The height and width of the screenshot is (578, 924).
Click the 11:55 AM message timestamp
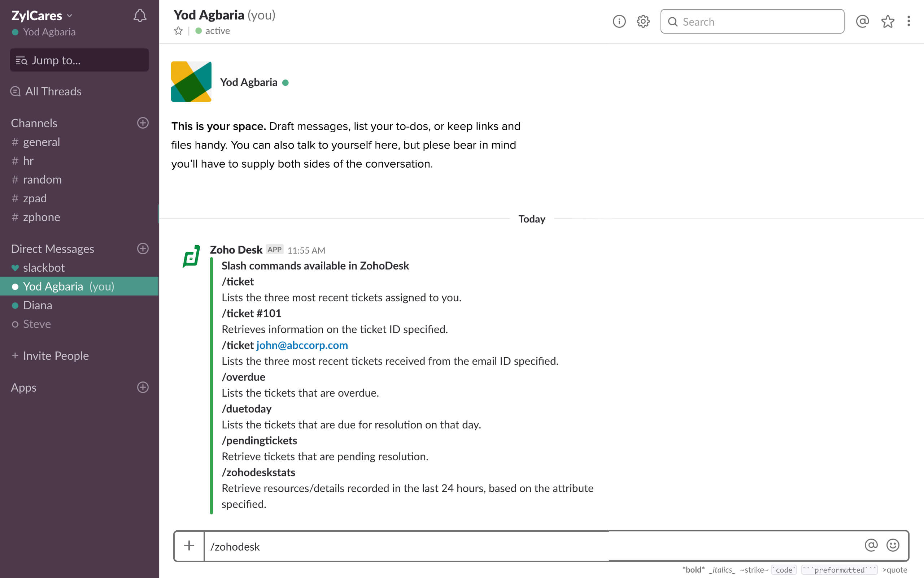coord(306,250)
